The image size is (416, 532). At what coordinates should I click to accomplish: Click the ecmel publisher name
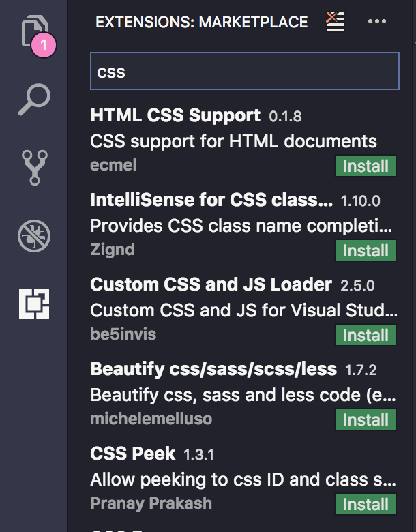113,165
